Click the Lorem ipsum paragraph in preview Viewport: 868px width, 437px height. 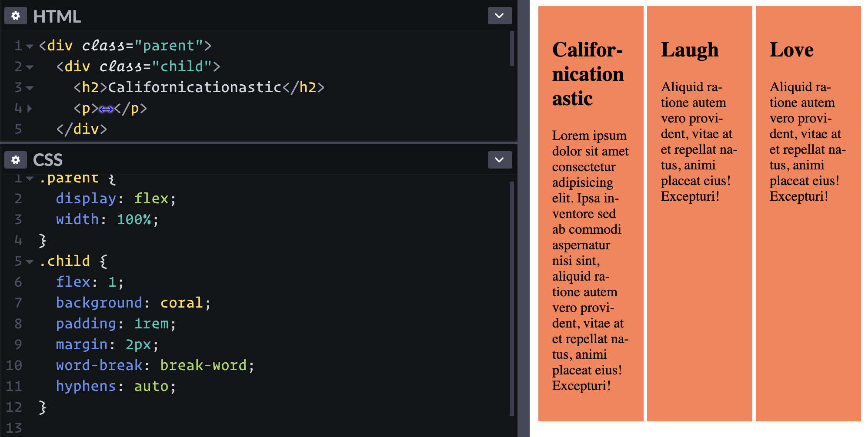(591, 261)
